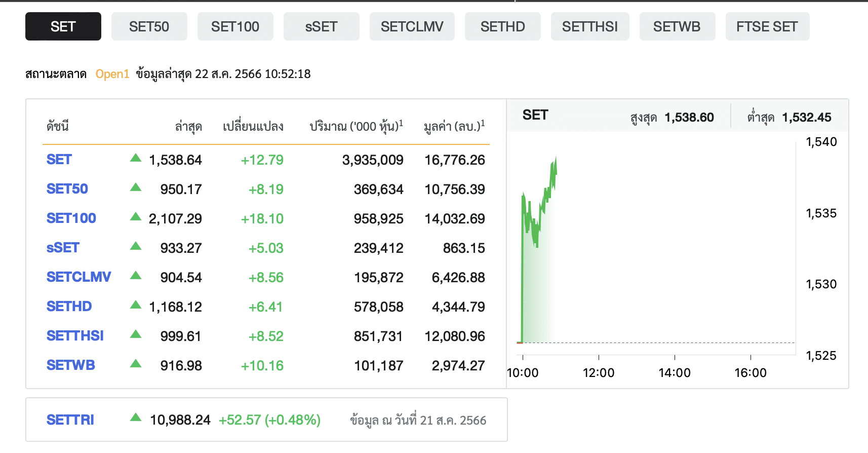Open the SETCLMV tab

(x=412, y=26)
